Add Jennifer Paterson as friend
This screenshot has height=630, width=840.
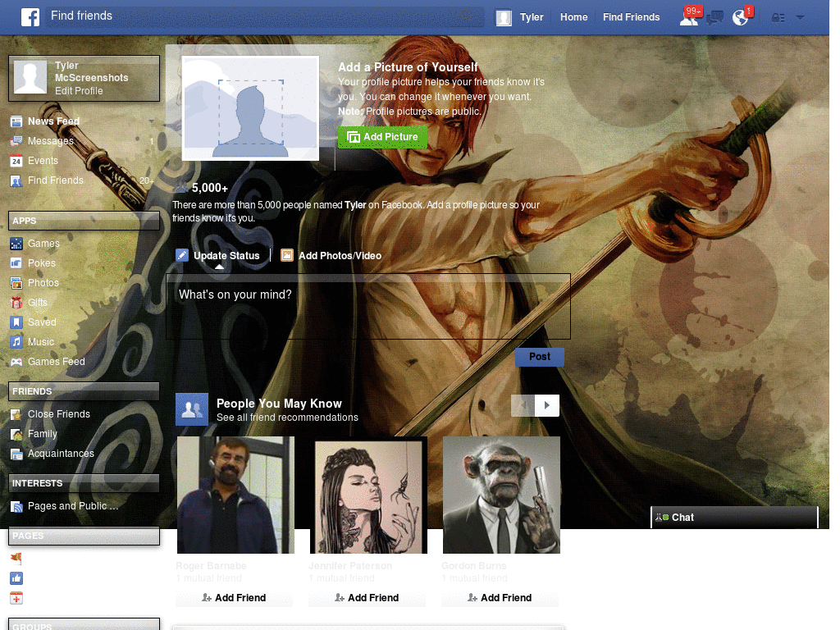pos(367,598)
